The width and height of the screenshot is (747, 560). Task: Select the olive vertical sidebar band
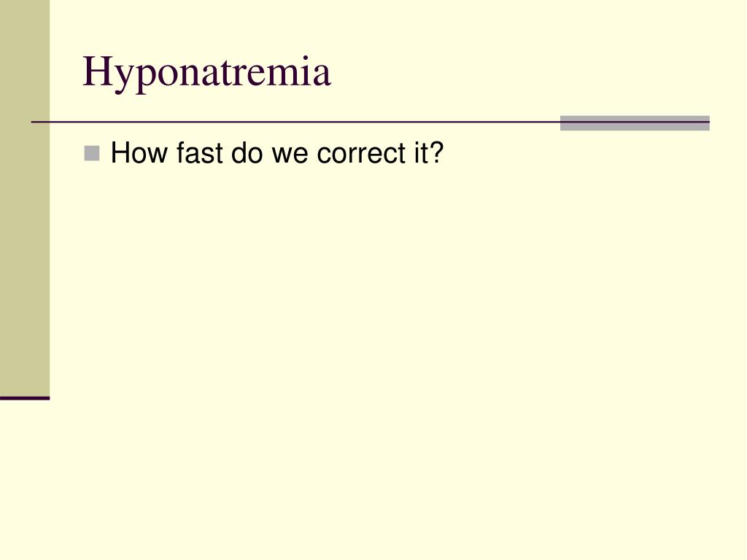click(25, 198)
